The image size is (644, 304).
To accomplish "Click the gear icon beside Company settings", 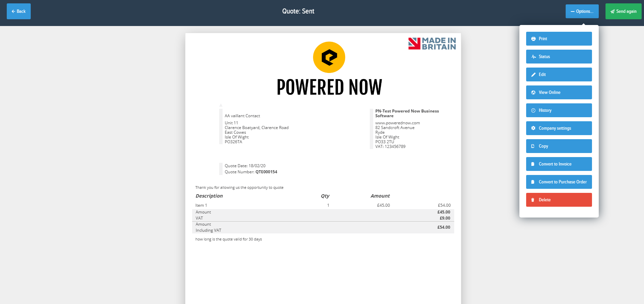I will [533, 128].
